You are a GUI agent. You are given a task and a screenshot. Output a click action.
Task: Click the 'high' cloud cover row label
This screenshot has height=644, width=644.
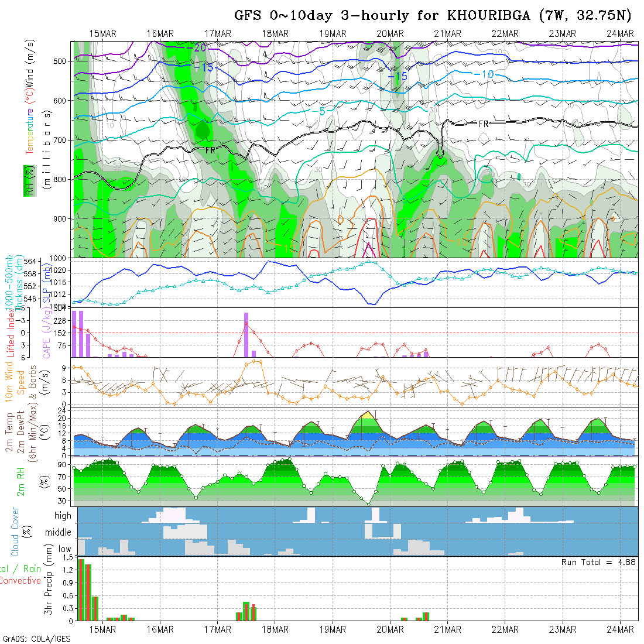[x=63, y=516]
